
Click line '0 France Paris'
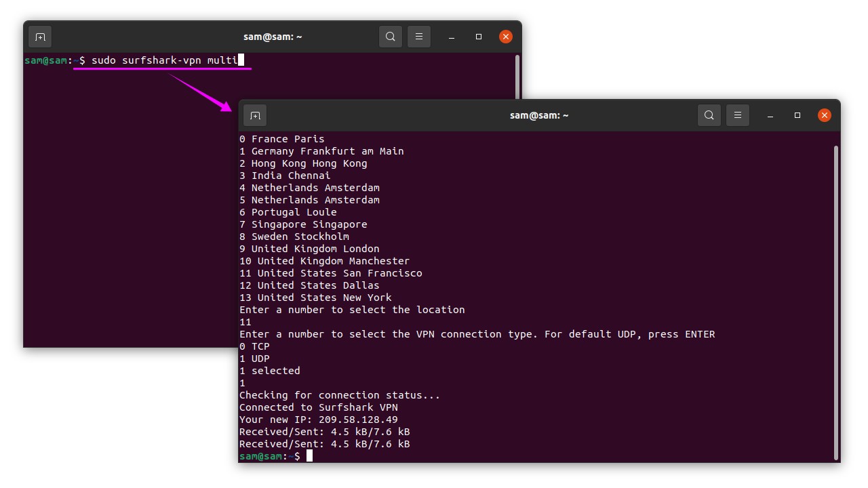[282, 139]
